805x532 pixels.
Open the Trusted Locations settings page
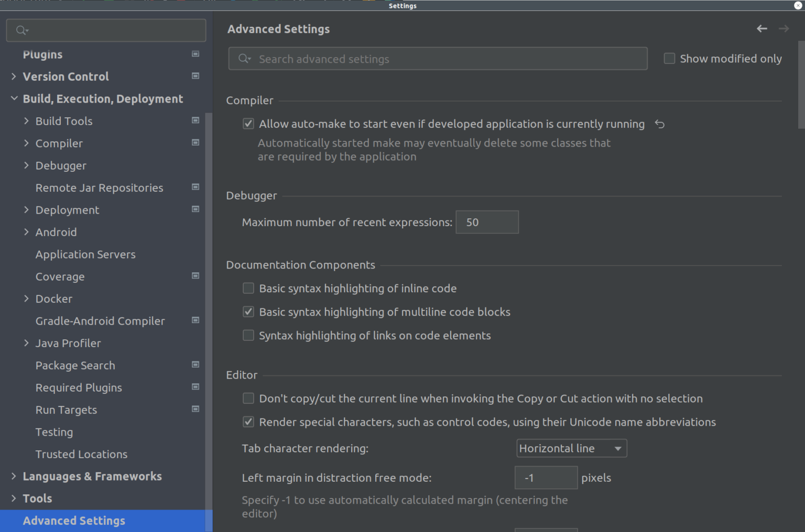point(81,454)
